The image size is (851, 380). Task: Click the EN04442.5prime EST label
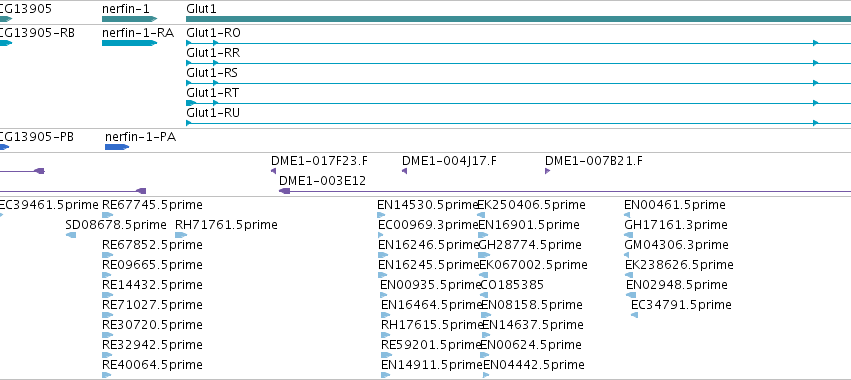coord(534,365)
